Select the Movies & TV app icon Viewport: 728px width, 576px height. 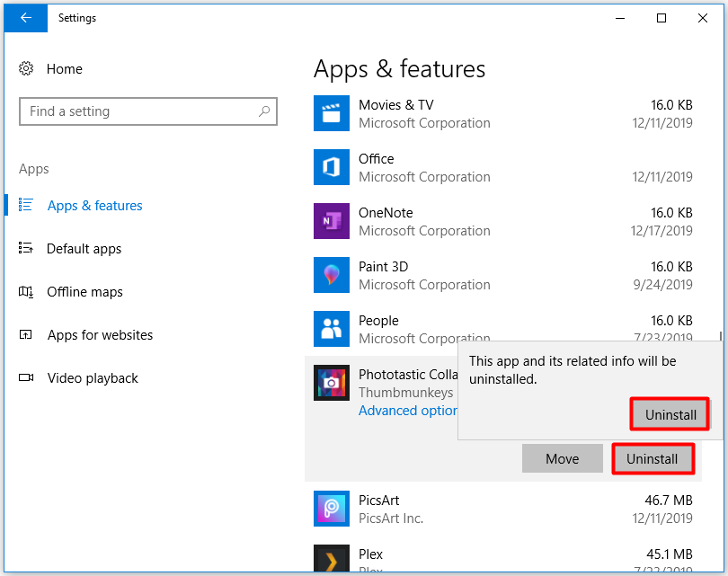[332, 113]
